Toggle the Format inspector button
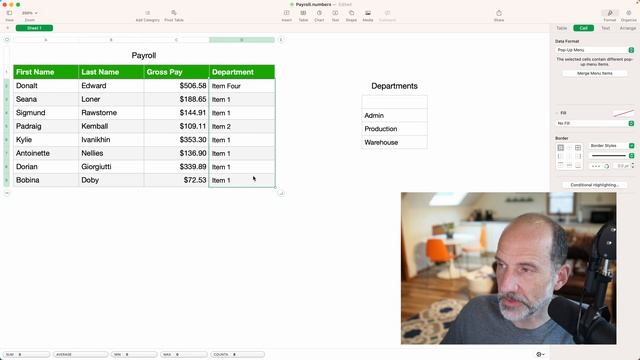Screen dimensions: 640x360 610,13
